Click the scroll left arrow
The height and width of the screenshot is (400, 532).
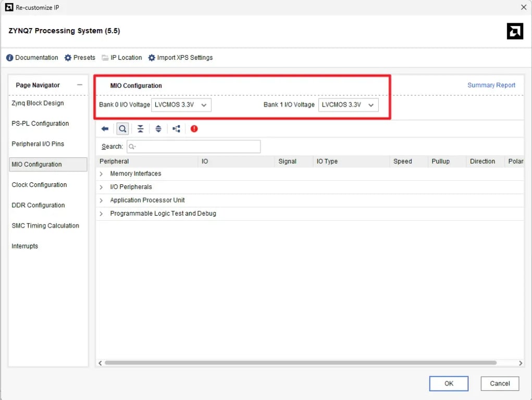(100, 363)
